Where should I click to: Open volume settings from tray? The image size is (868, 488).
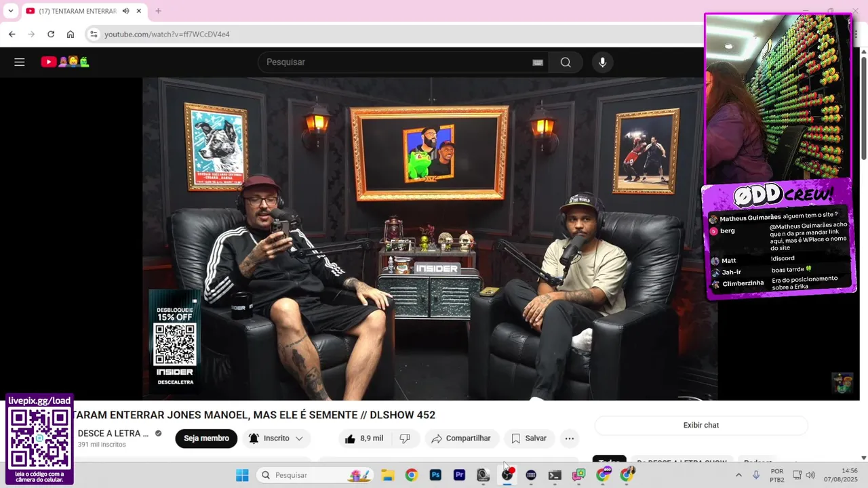coord(810,475)
